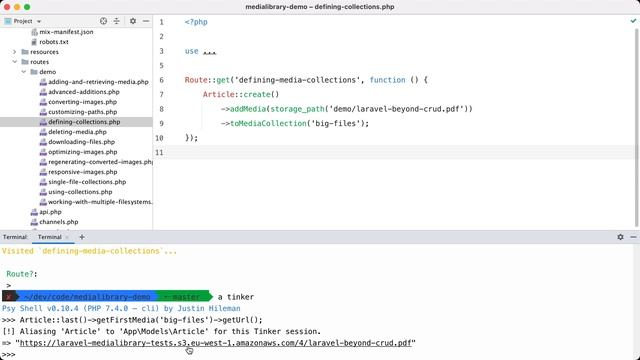
Task: Close the Terminal session tab
Action: pyautogui.click(x=67, y=237)
